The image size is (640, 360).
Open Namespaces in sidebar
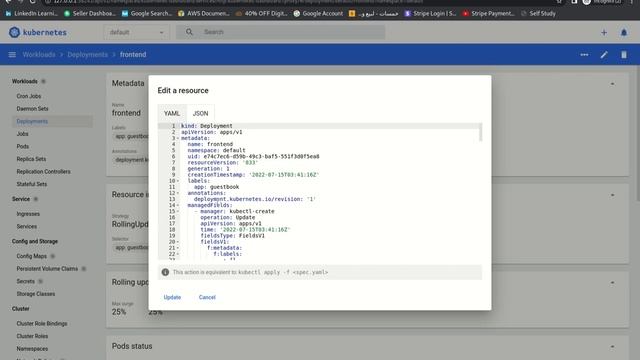(x=32, y=349)
